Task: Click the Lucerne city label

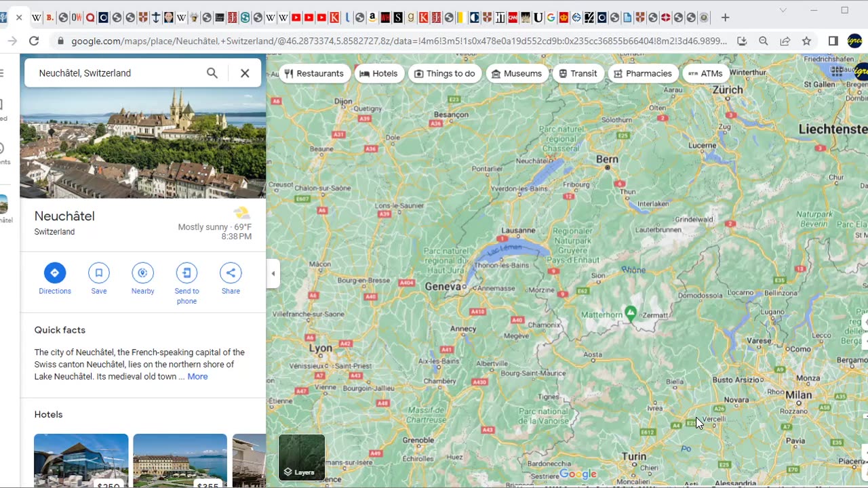Action: click(x=702, y=145)
